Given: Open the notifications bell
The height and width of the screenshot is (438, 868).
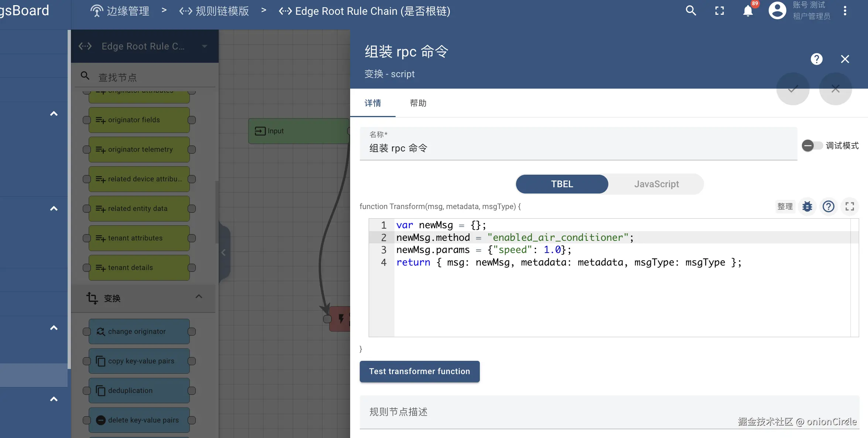Looking at the screenshot, I should pos(748,11).
